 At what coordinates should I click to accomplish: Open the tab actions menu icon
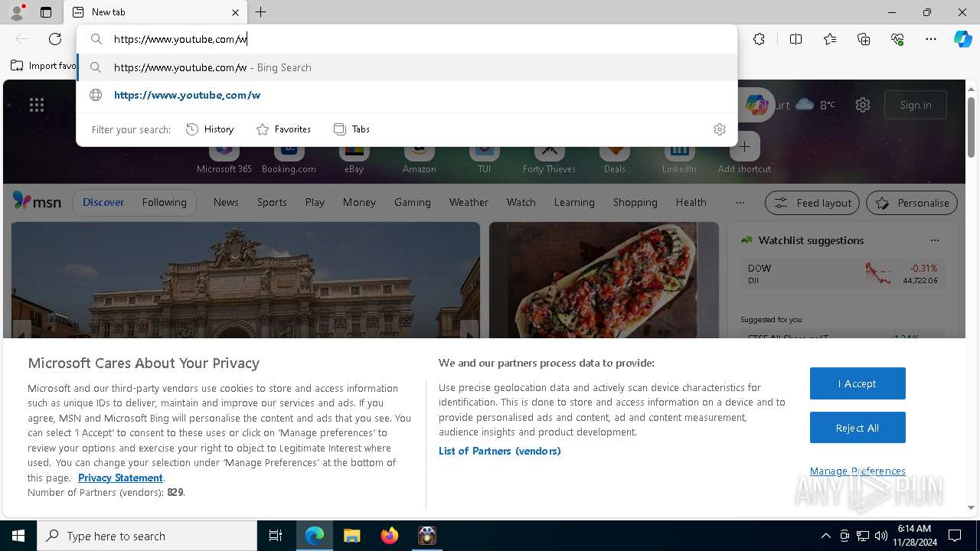click(x=46, y=12)
